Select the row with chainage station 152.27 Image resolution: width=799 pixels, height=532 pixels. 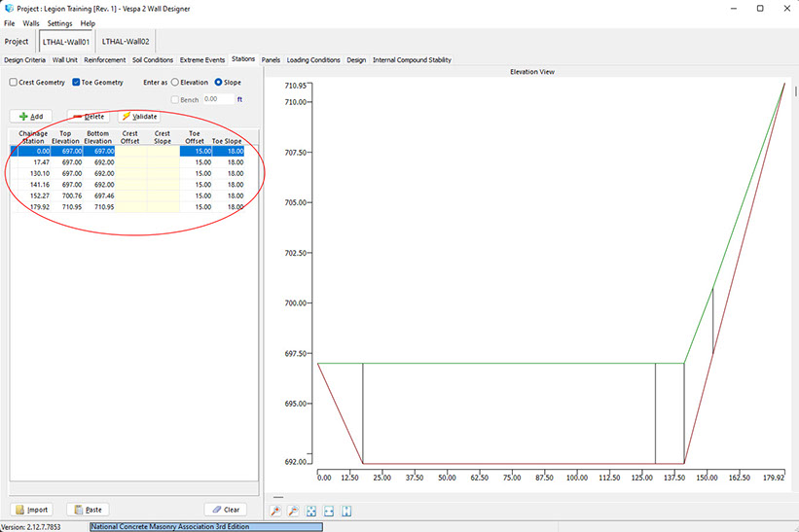[x=37, y=195]
